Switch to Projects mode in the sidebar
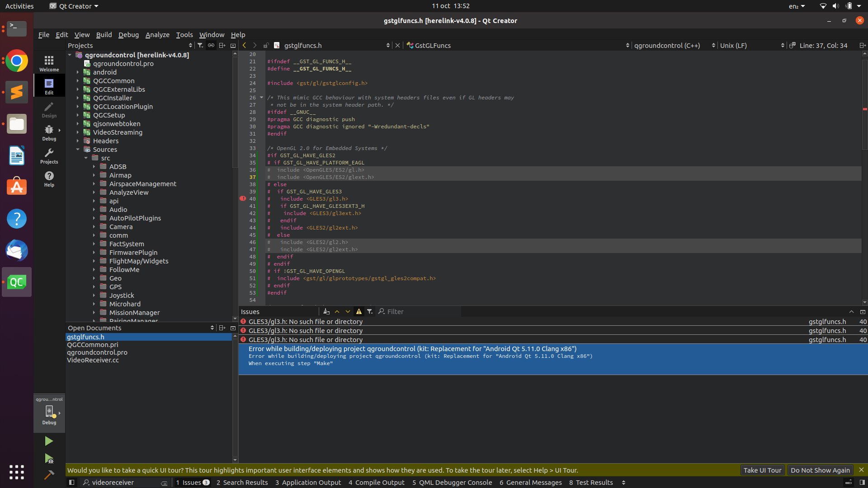Viewport: 868px width, 488px height. click(49, 156)
